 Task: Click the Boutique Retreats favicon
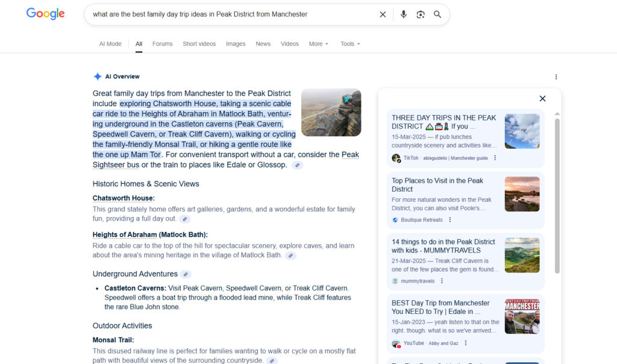[x=395, y=220]
